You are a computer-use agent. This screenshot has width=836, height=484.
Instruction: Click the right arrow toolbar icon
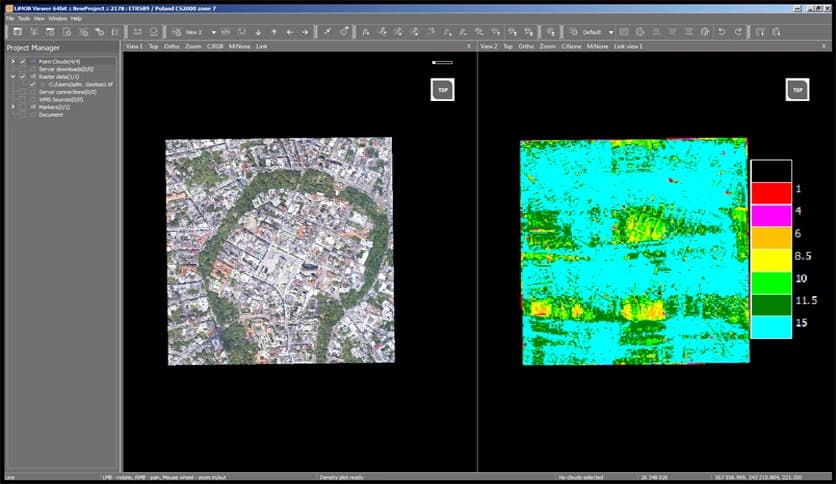(x=305, y=32)
